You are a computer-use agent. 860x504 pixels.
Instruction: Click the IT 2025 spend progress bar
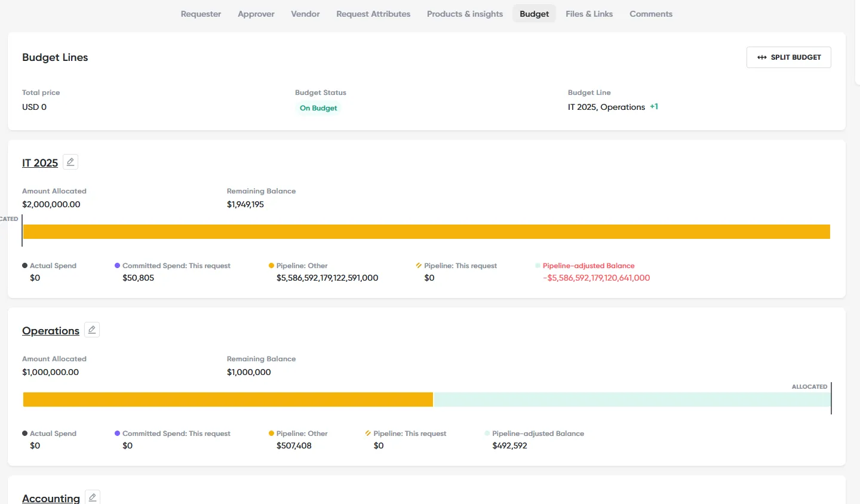tap(426, 232)
